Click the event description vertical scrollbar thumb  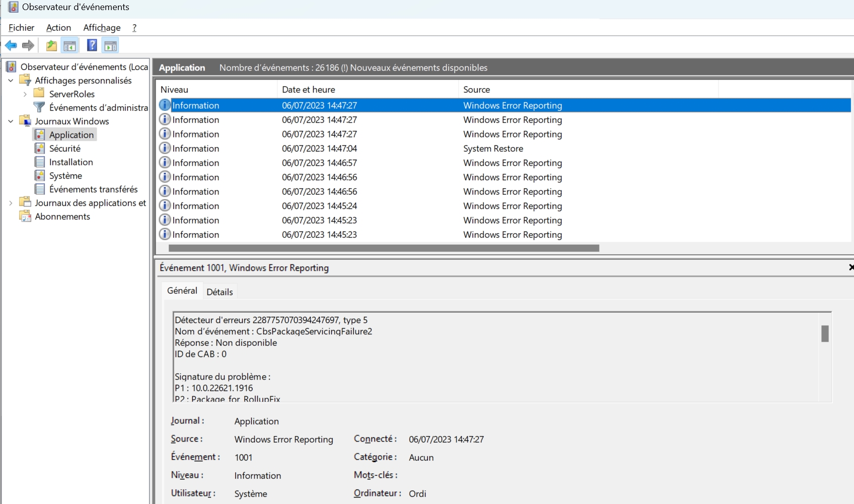pos(825,333)
